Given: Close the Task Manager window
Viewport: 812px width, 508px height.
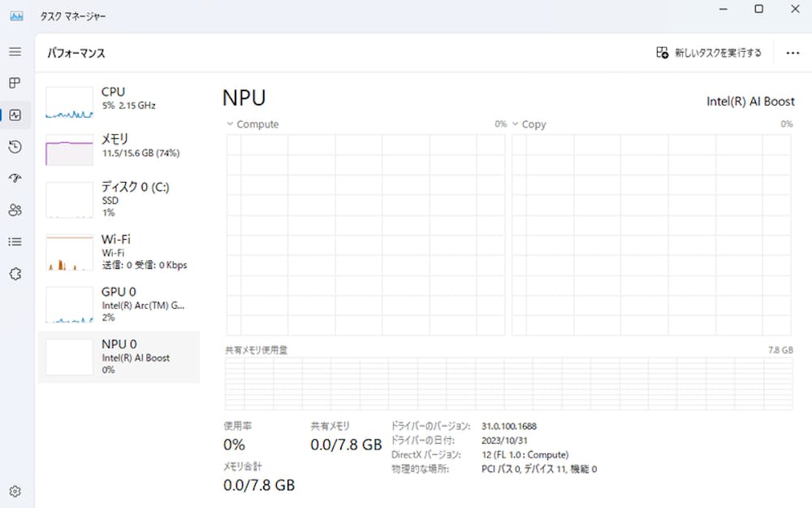Looking at the screenshot, I should (795, 9).
